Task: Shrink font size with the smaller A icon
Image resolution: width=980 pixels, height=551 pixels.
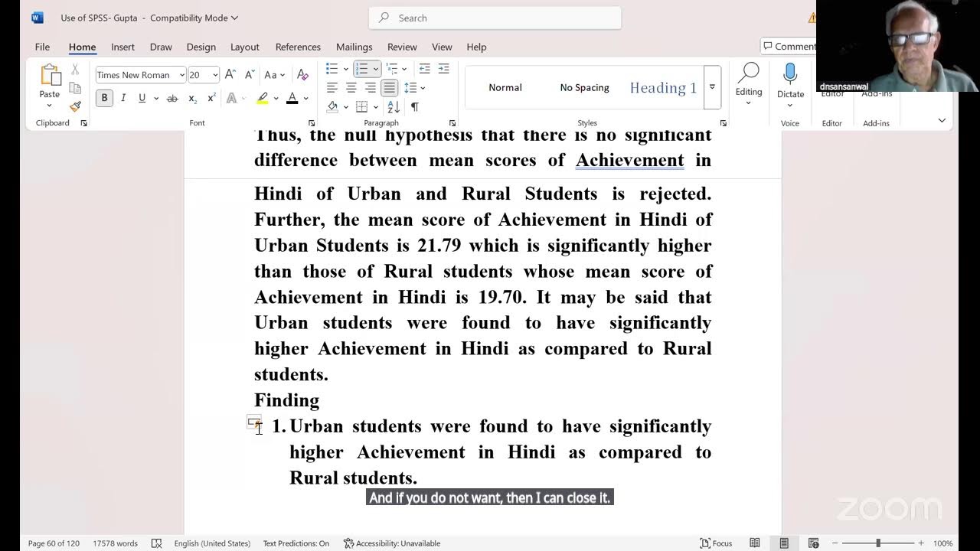Action: [x=249, y=74]
